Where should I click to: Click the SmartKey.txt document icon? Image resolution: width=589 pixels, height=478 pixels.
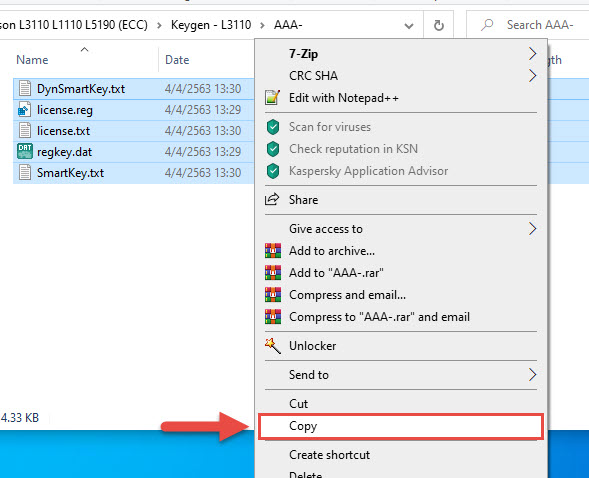(x=25, y=173)
